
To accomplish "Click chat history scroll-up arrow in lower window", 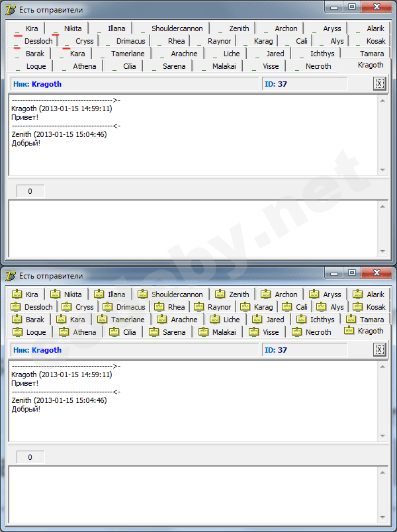I will [x=382, y=367].
